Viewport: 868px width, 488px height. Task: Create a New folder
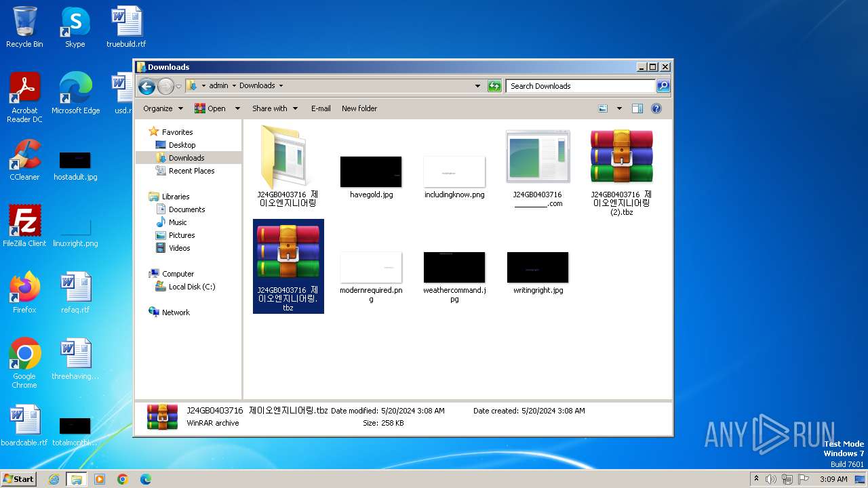point(359,108)
